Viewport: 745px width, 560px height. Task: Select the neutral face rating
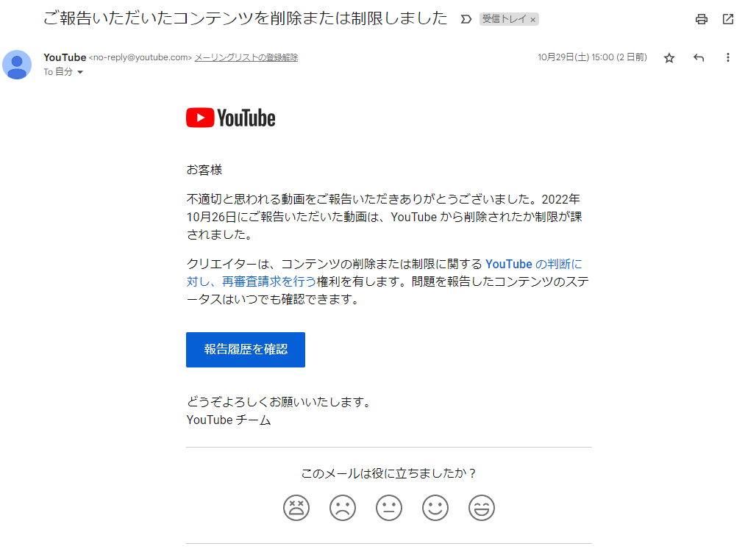(x=389, y=508)
